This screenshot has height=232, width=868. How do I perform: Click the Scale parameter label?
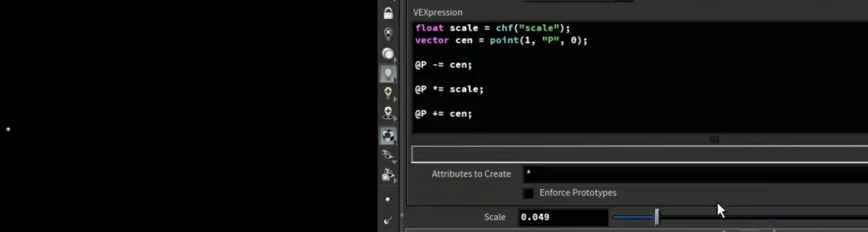[x=495, y=217]
